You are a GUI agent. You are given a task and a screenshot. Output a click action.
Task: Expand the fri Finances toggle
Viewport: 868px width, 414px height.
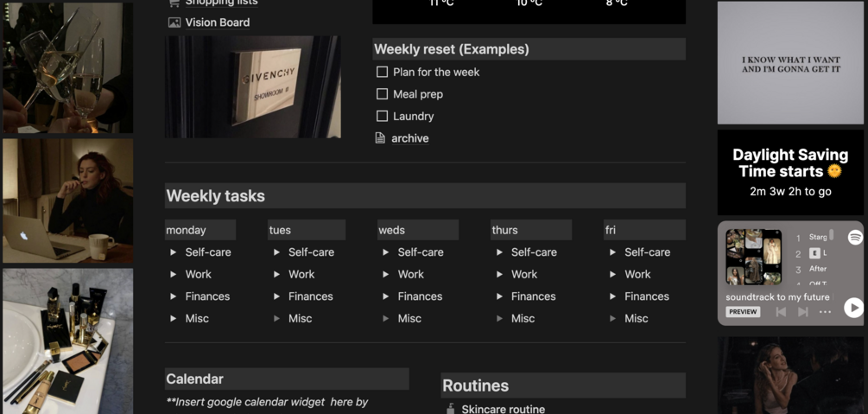(x=613, y=296)
